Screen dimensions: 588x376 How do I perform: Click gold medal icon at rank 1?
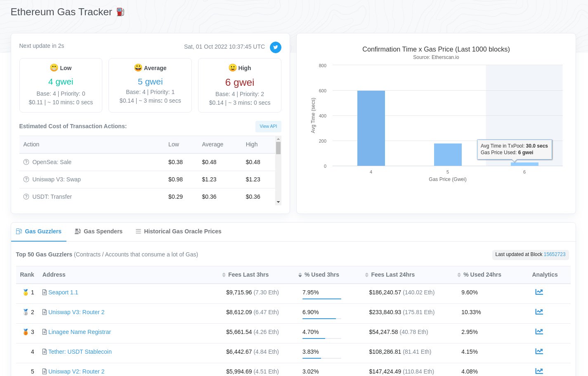click(x=26, y=292)
